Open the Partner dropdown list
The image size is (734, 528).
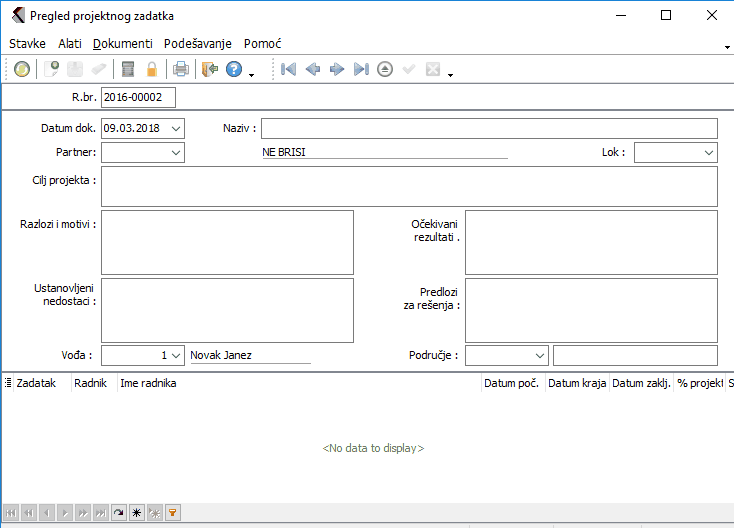[176, 152]
